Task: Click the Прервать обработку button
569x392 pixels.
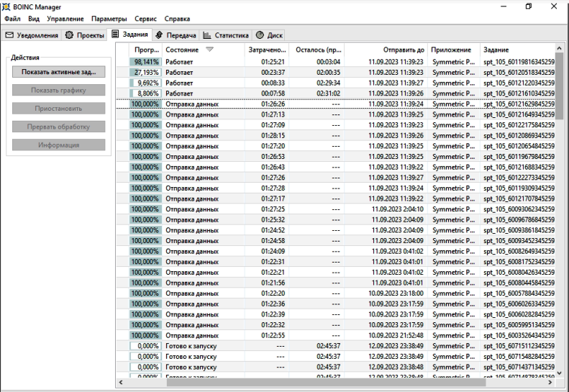Action: (59, 127)
